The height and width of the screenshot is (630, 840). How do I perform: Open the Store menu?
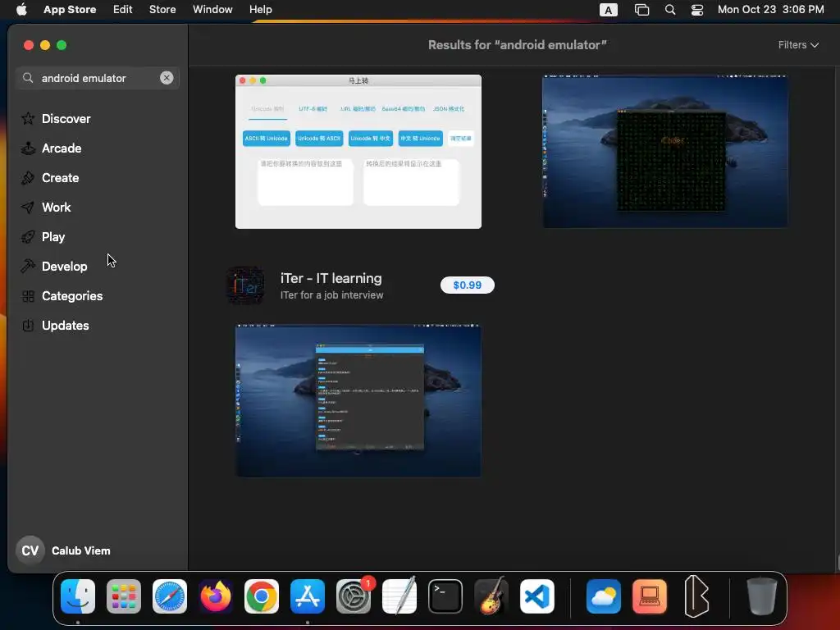tap(162, 10)
